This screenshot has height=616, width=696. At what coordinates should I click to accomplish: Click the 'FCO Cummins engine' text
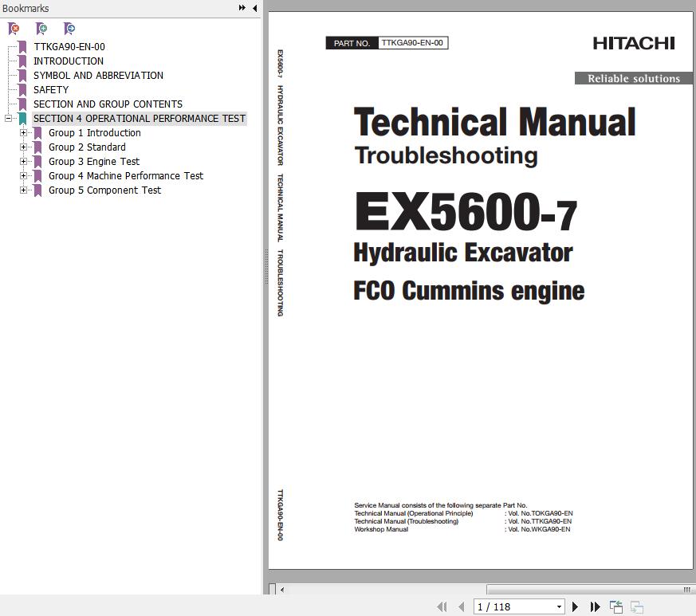(x=469, y=291)
